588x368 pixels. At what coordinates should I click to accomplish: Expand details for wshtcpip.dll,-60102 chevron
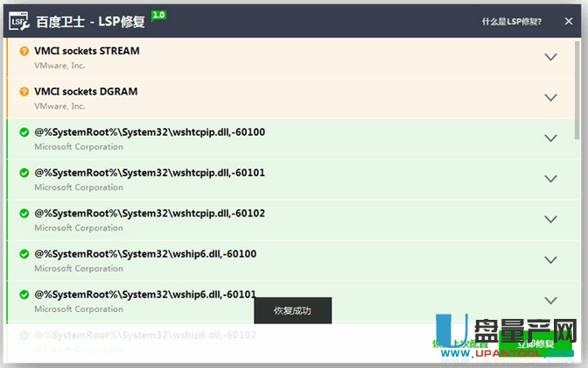point(550,219)
